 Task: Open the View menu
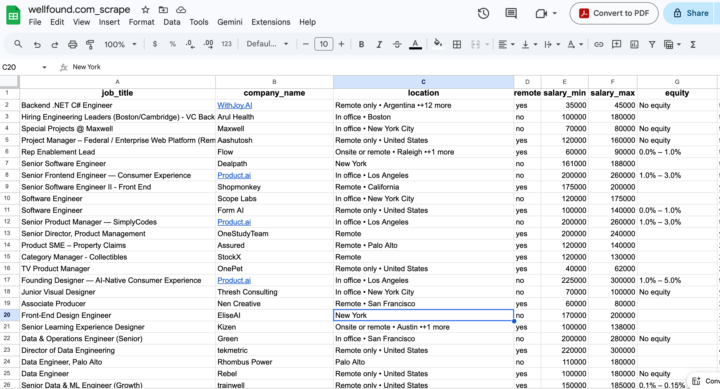point(81,22)
